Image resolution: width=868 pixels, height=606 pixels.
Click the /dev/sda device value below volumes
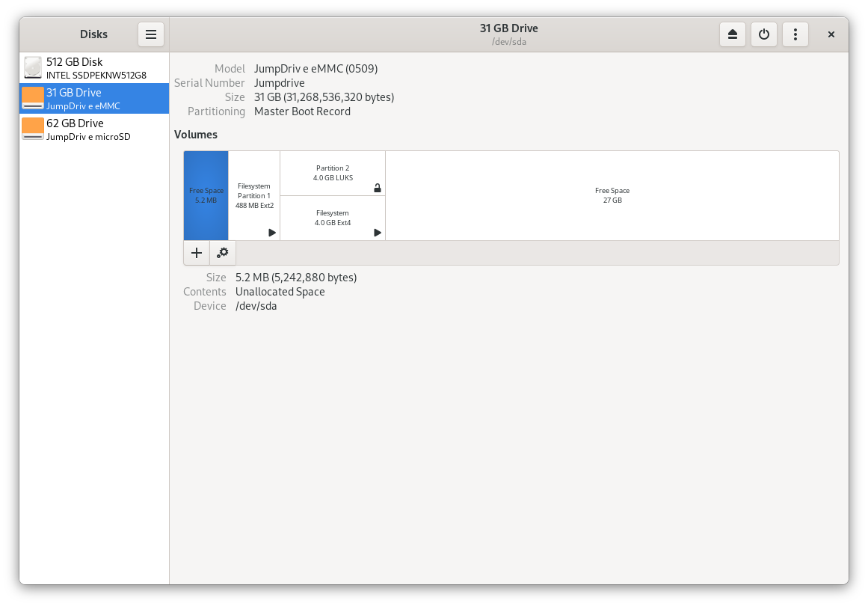pyautogui.click(x=256, y=306)
